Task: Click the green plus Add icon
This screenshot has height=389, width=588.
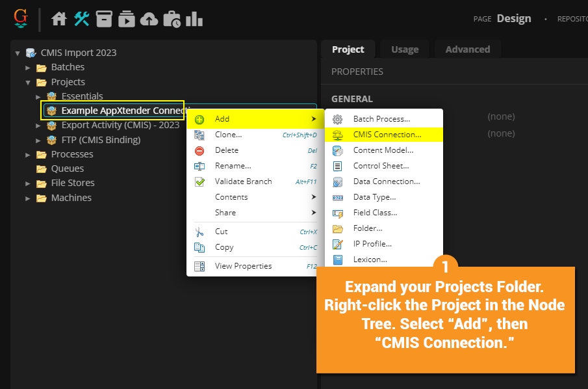Action: tap(199, 120)
